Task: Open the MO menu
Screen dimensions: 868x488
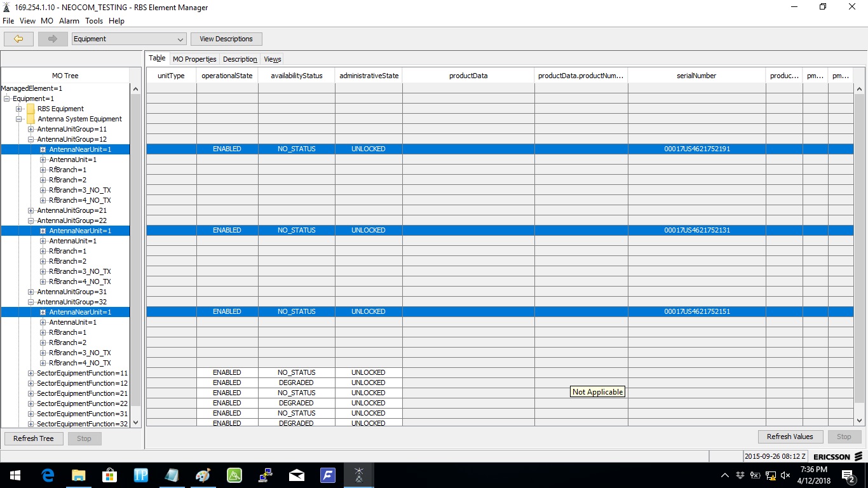Action: pos(47,21)
